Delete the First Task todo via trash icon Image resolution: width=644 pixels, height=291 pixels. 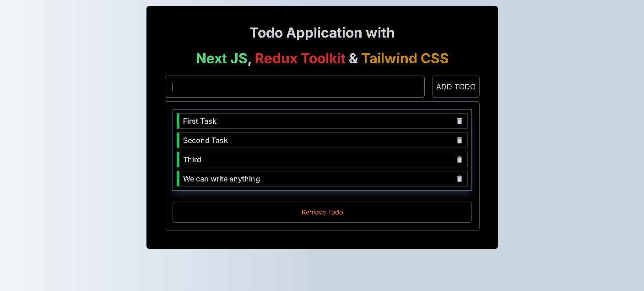coord(460,121)
